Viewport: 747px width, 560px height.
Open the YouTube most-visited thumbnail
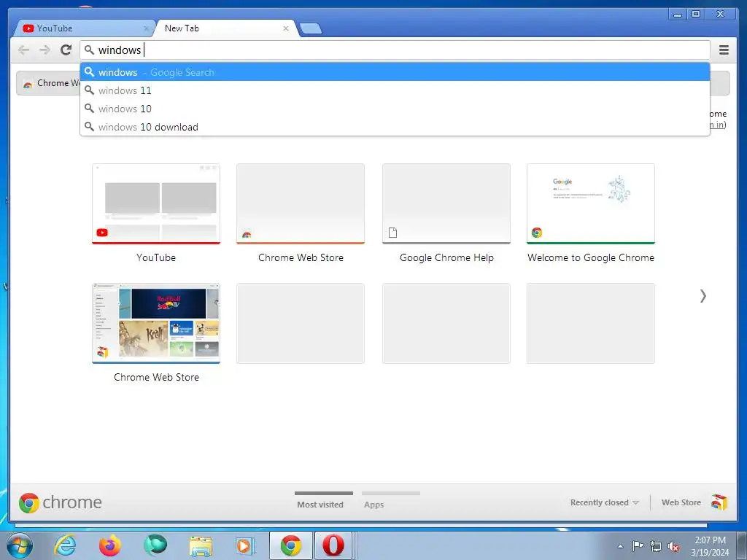click(156, 204)
